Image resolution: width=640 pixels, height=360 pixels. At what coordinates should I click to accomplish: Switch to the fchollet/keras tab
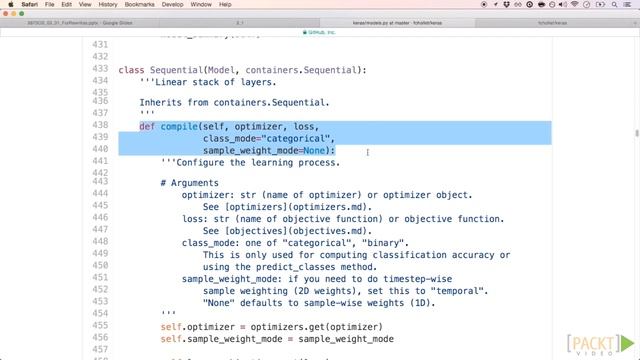[553, 23]
